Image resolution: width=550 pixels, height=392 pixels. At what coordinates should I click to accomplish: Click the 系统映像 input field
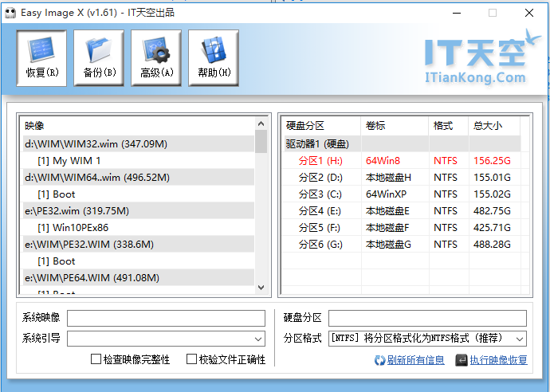tap(166, 319)
